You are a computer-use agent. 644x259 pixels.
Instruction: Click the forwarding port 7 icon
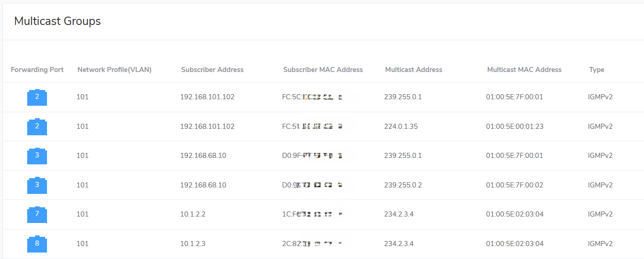37,215
